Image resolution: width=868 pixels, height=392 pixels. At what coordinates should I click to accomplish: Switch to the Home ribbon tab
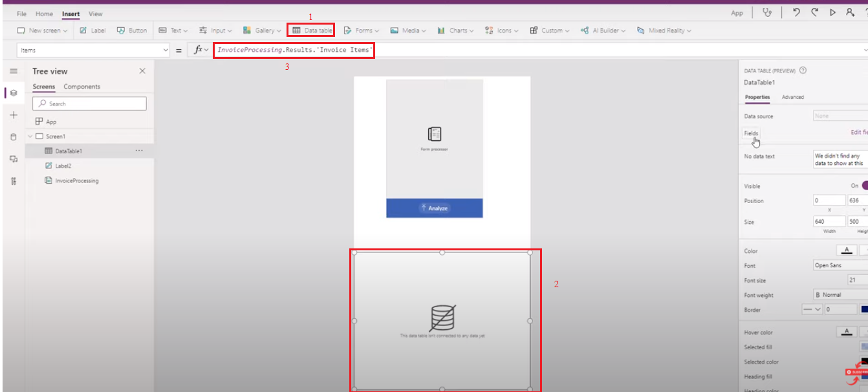click(x=44, y=14)
